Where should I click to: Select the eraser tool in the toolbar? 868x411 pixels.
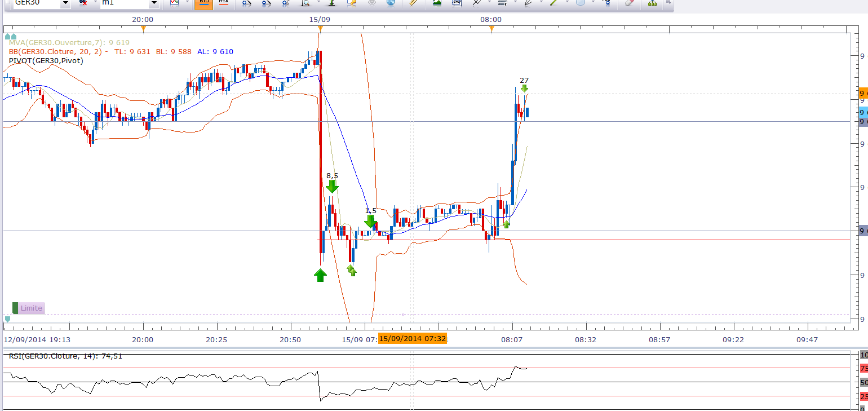click(x=629, y=3)
